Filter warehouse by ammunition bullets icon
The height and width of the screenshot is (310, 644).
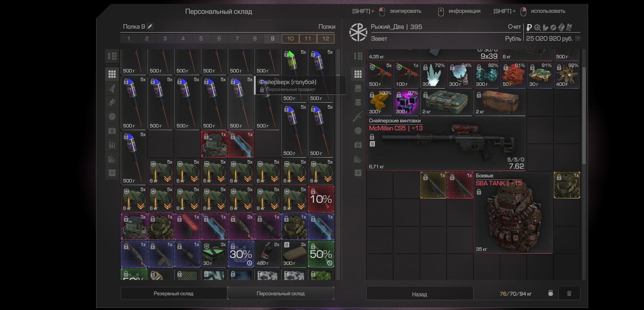112,145
